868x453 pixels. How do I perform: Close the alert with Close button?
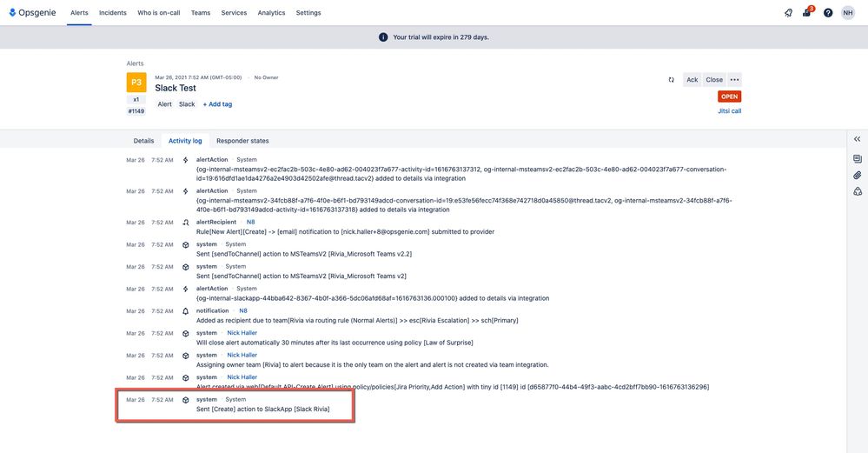(714, 80)
